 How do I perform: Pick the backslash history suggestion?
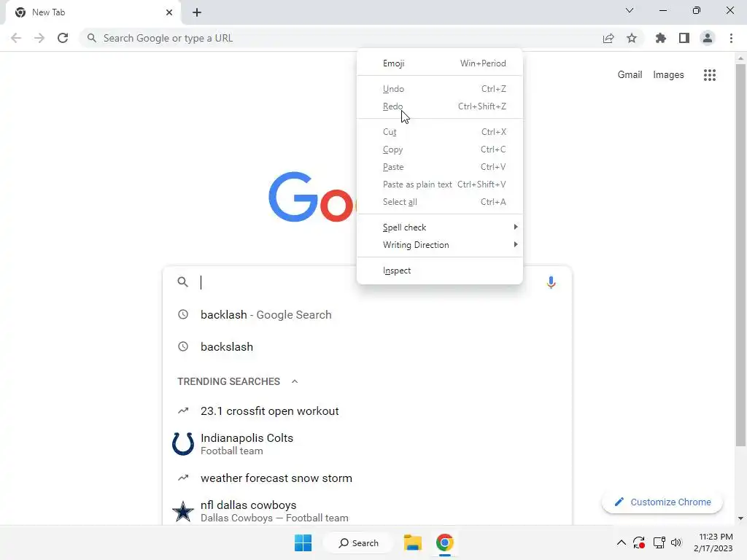pyautogui.click(x=367, y=346)
